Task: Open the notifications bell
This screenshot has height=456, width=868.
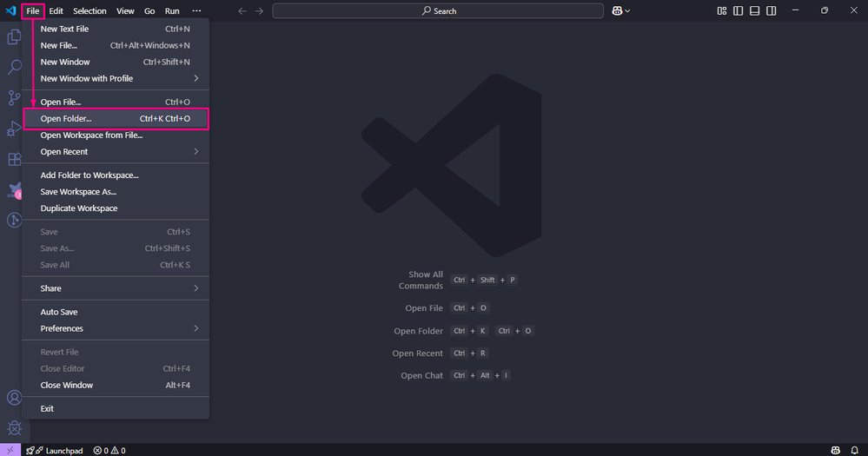Action: [855, 451]
